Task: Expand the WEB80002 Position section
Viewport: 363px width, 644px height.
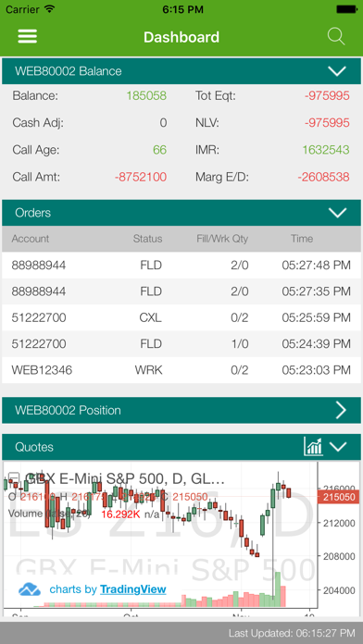Action: (341, 410)
